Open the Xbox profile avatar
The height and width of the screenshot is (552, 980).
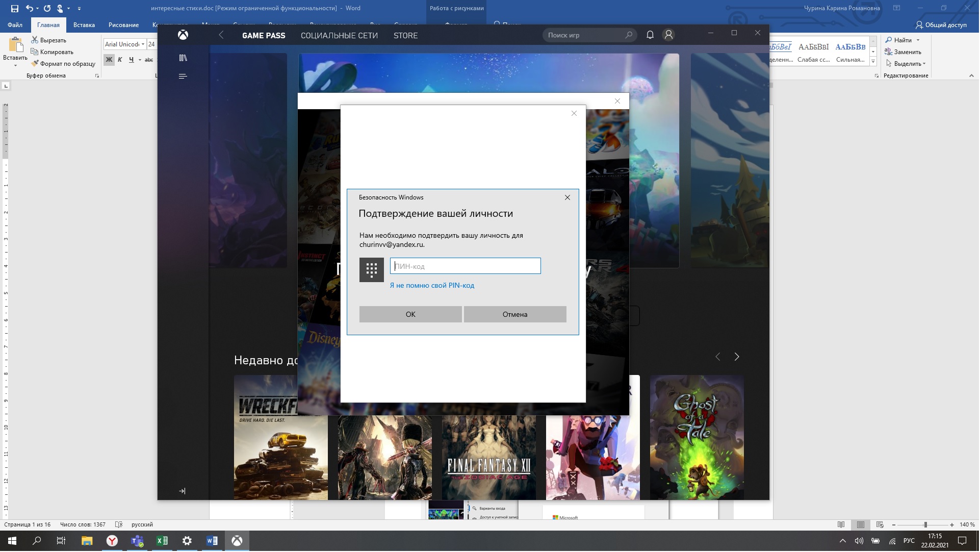tap(669, 35)
